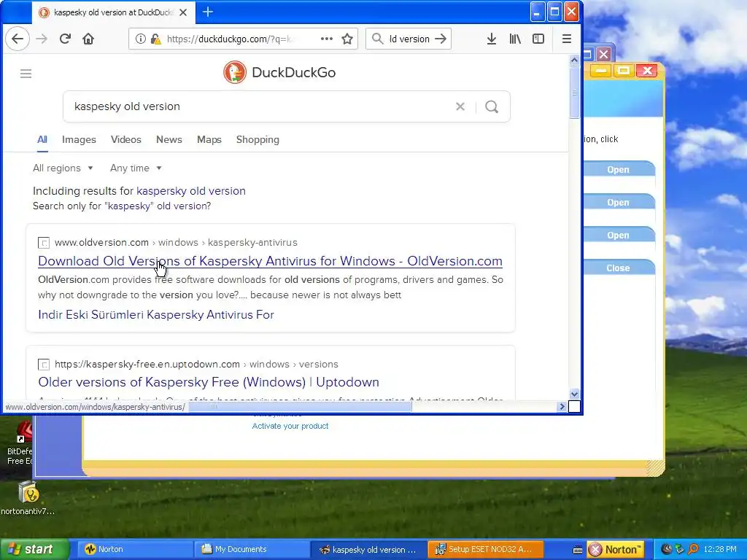Switch to the Shopping tab
The height and width of the screenshot is (560, 747).
[258, 139]
